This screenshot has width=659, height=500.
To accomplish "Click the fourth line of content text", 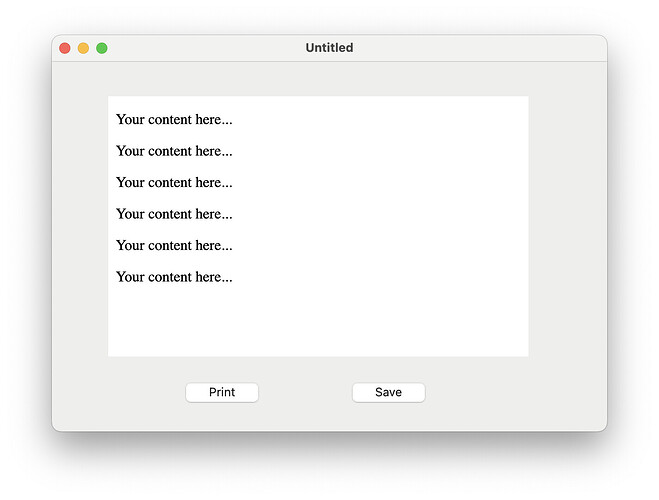I will click(174, 214).
